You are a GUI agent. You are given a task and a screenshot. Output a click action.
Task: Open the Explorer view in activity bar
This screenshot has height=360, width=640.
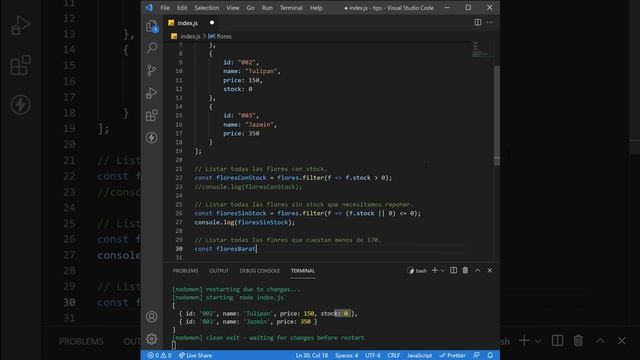[x=152, y=26]
